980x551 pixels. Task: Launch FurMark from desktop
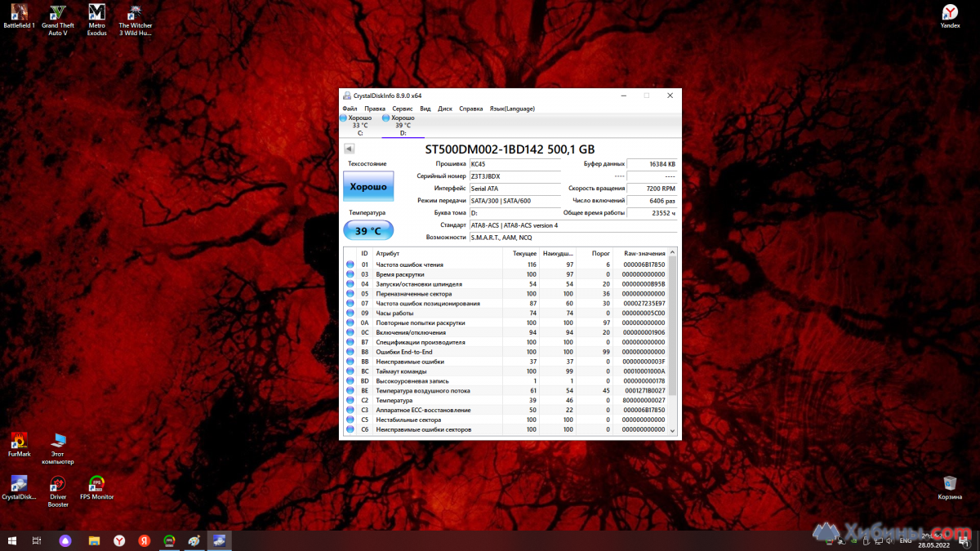point(20,445)
